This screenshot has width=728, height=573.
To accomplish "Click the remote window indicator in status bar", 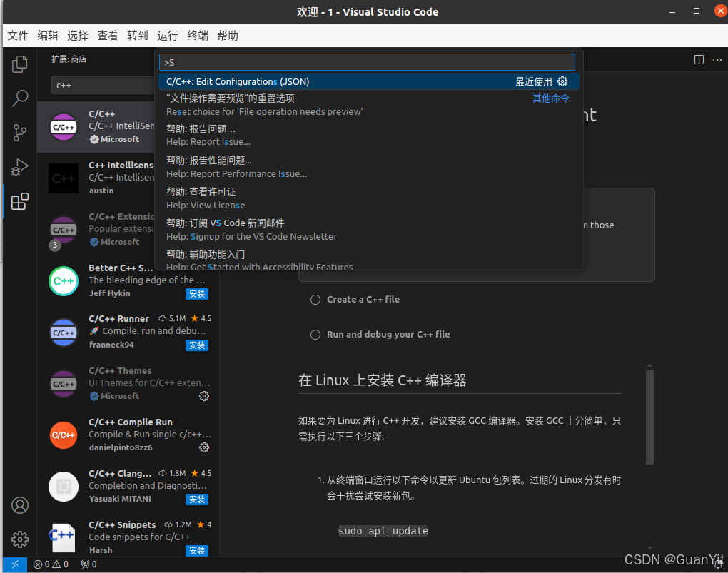I will coord(15,564).
